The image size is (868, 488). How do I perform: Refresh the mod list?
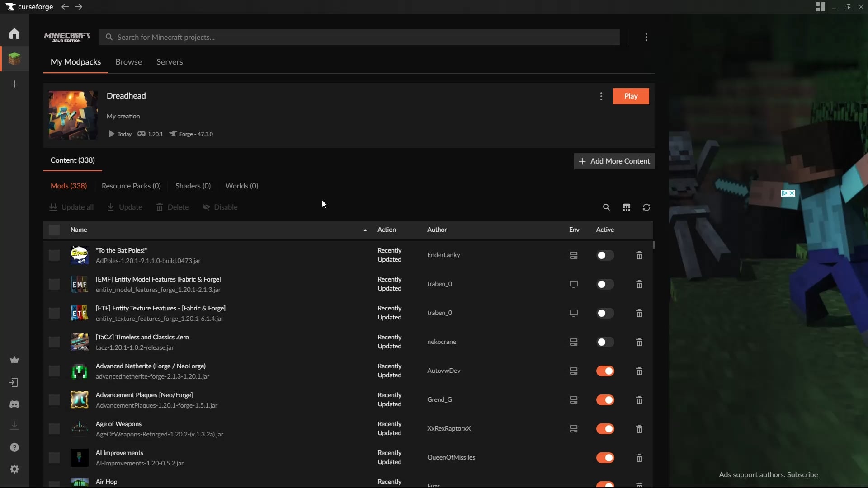646,207
